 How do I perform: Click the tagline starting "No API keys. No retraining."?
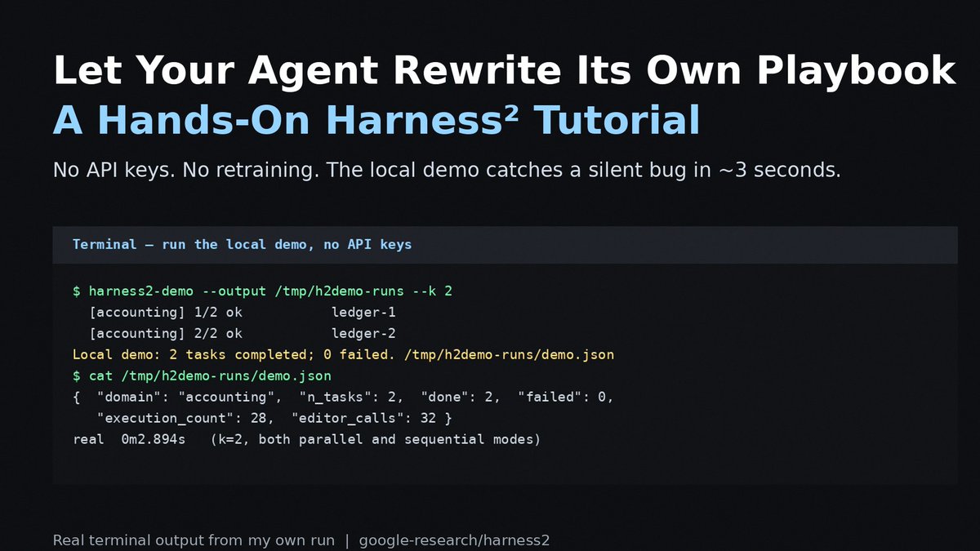[447, 171]
